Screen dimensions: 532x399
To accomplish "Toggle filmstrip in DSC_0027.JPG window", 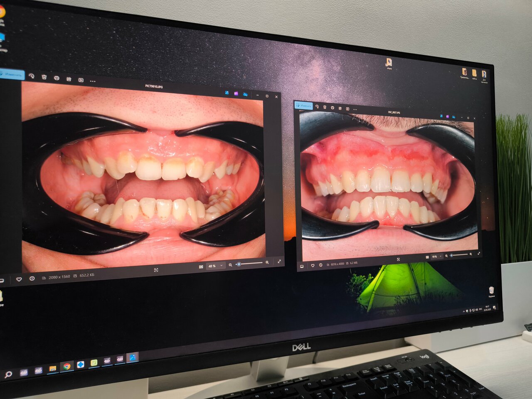I will tap(302, 266).
